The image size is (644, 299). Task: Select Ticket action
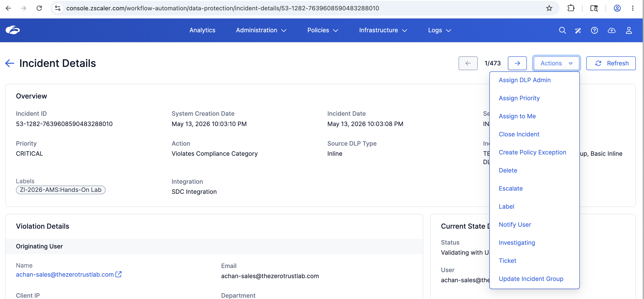coord(507,261)
